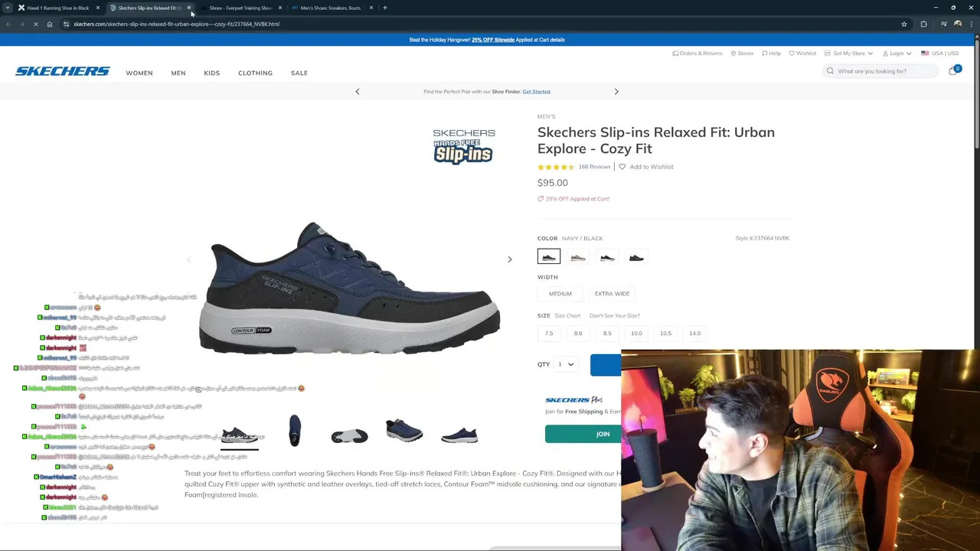980x551 pixels.
Task: Select size 10.5
Action: pos(665,334)
